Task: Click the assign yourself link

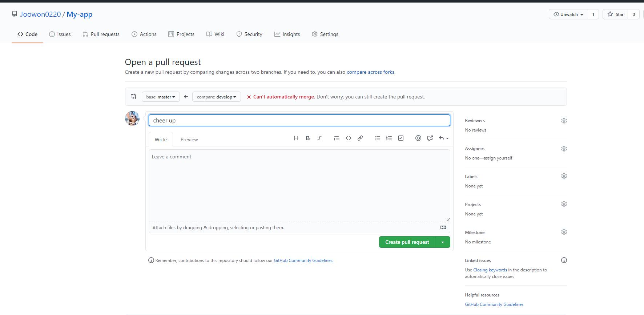Action: coord(498,158)
